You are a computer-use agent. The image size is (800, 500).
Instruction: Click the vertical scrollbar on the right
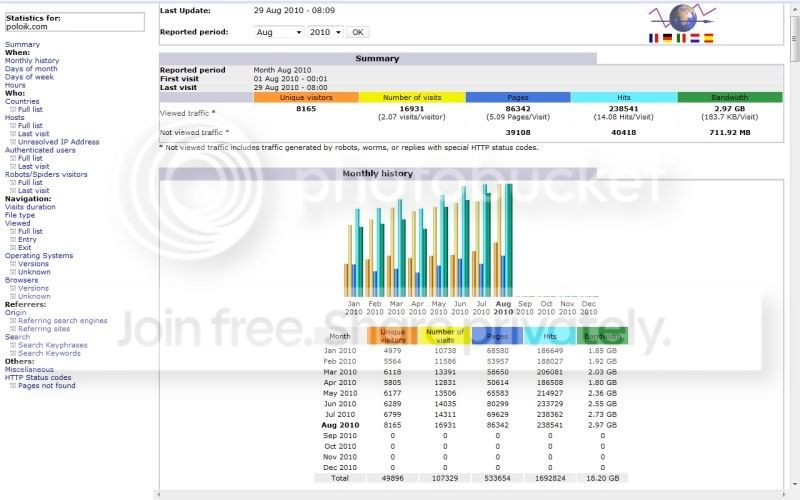(x=794, y=245)
